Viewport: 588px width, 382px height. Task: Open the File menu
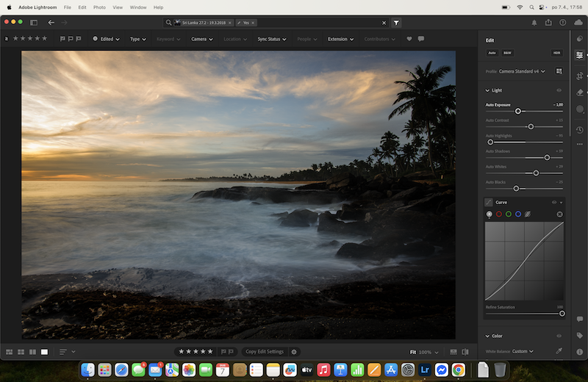pyautogui.click(x=67, y=7)
